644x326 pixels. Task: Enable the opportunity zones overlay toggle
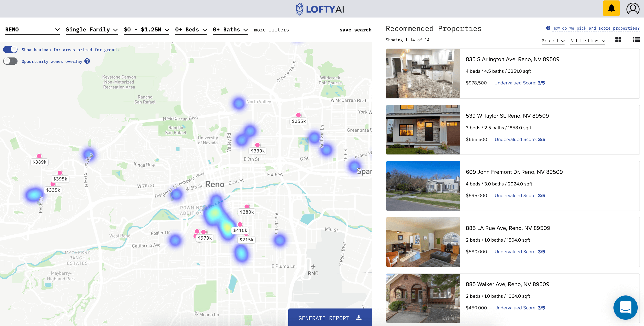[x=11, y=61]
